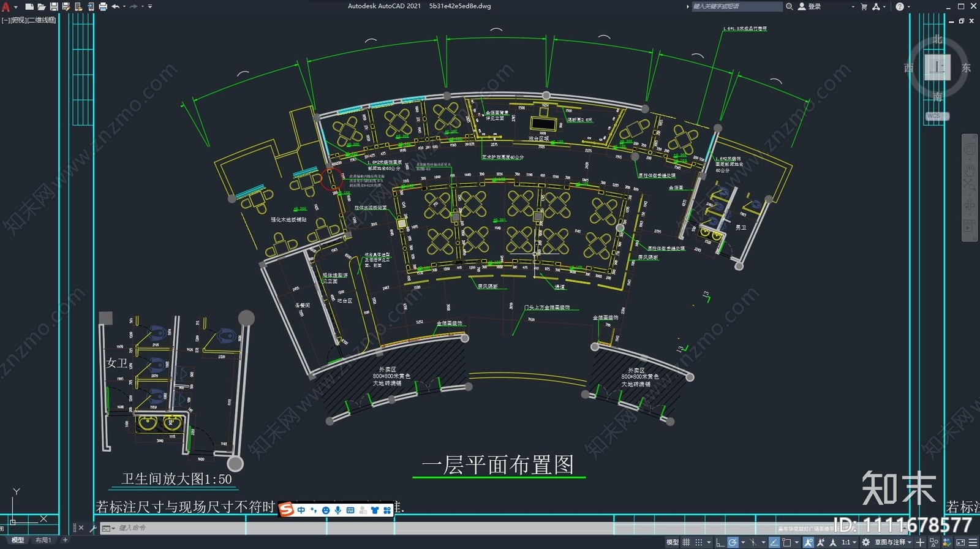The width and height of the screenshot is (980, 549).
Task: Expand the Customize Quick Access Toolbar dropdown
Action: click(150, 7)
